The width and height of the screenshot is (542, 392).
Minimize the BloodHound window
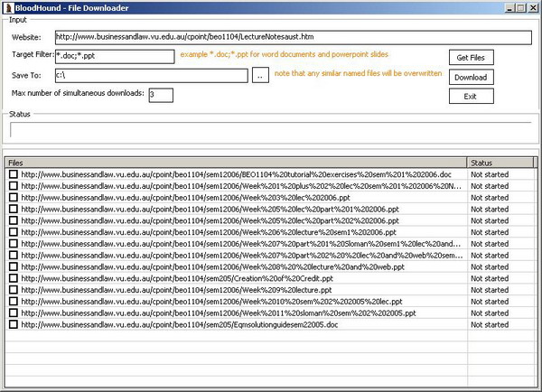(510, 8)
